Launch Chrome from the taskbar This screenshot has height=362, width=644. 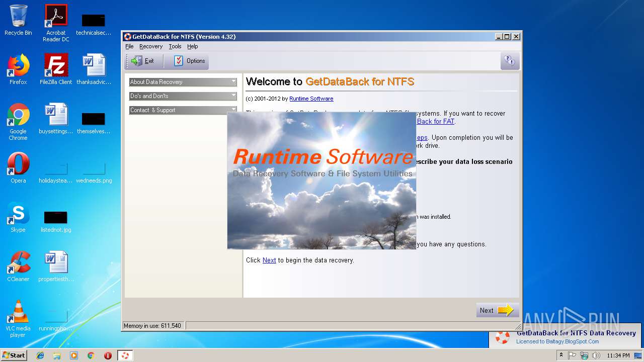tap(91, 355)
